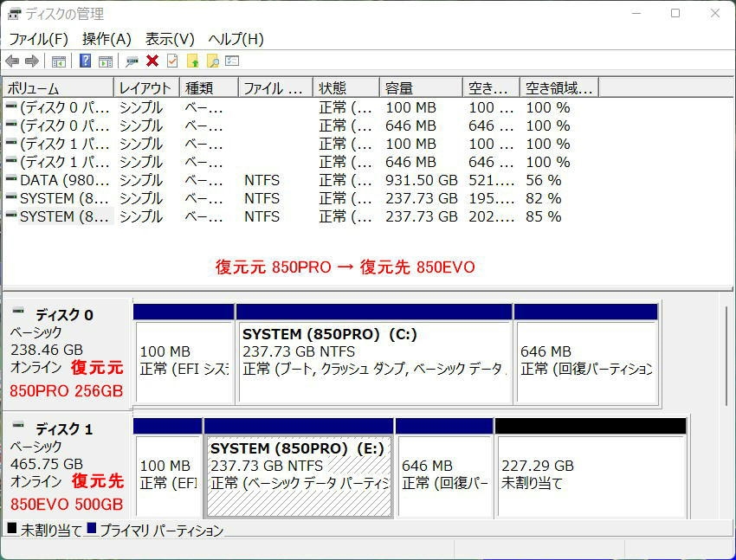Sort by the ファイル... column header
The width and height of the screenshot is (736, 560).
pos(275,87)
